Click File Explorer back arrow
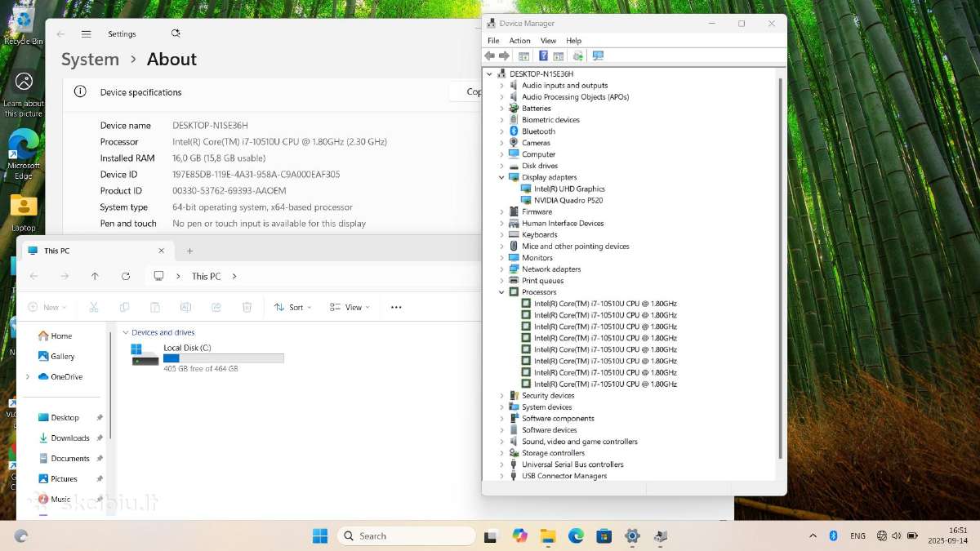 point(33,276)
